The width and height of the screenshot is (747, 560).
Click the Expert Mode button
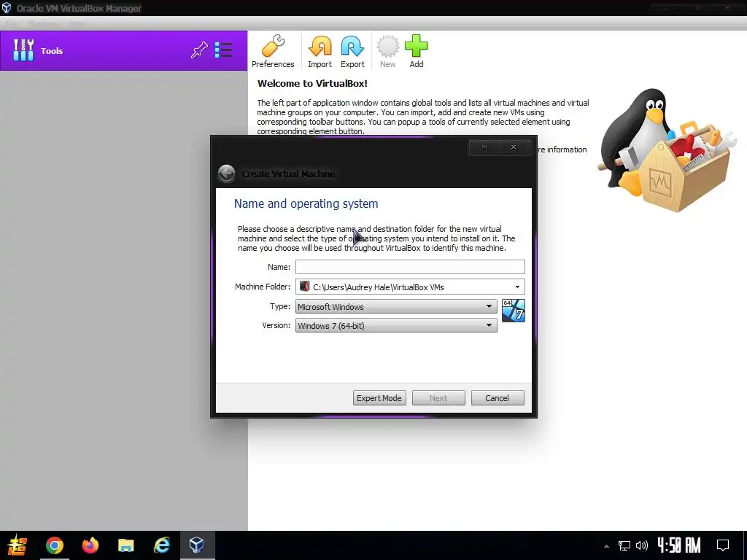pyautogui.click(x=379, y=398)
